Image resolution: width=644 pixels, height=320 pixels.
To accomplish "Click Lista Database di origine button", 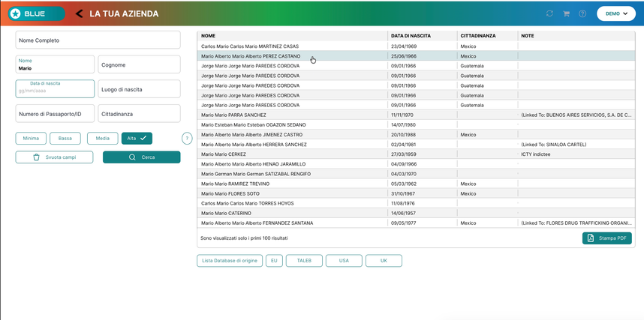I will click(x=230, y=261).
